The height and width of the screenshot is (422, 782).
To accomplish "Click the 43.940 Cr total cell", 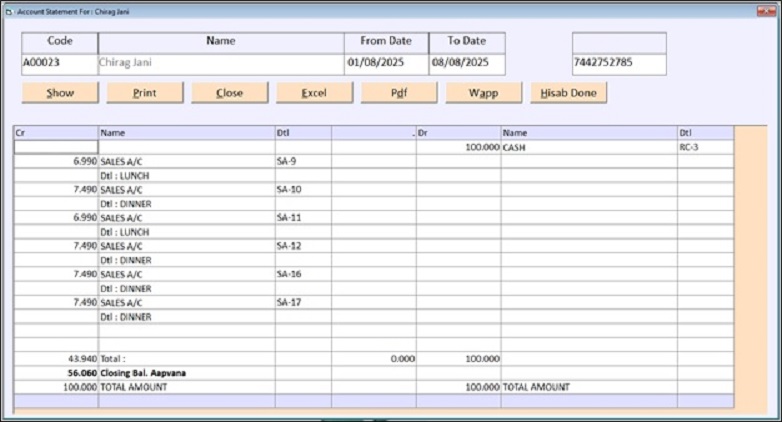I will tap(56, 359).
